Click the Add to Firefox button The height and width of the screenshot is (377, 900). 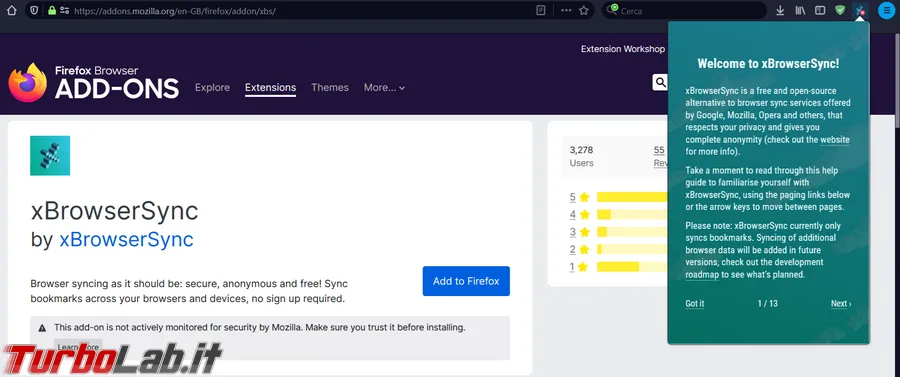coord(466,281)
